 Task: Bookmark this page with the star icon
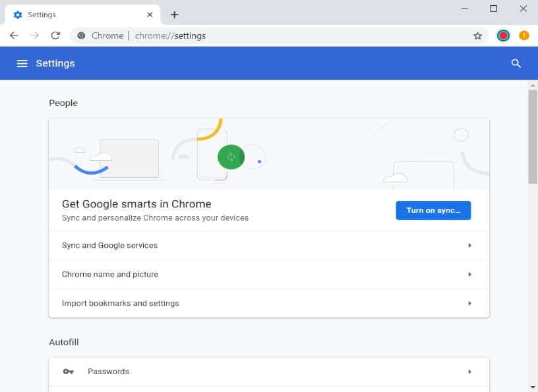[478, 36]
